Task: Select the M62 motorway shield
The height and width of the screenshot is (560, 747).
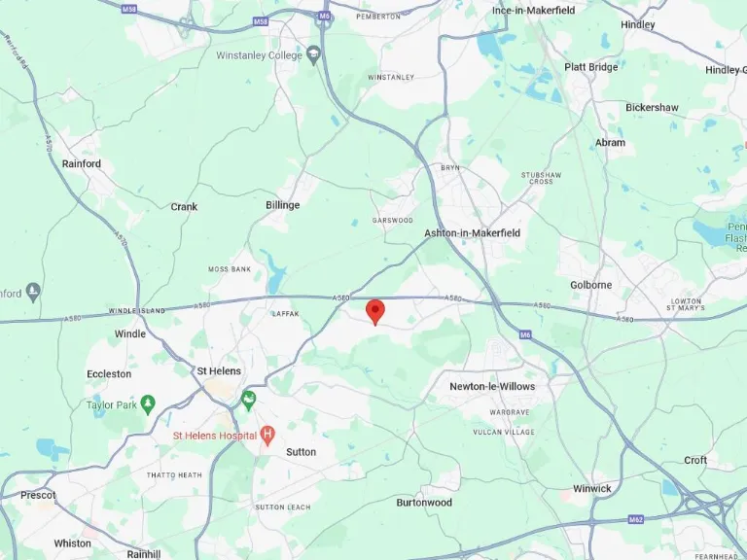Action: pyautogui.click(x=636, y=519)
